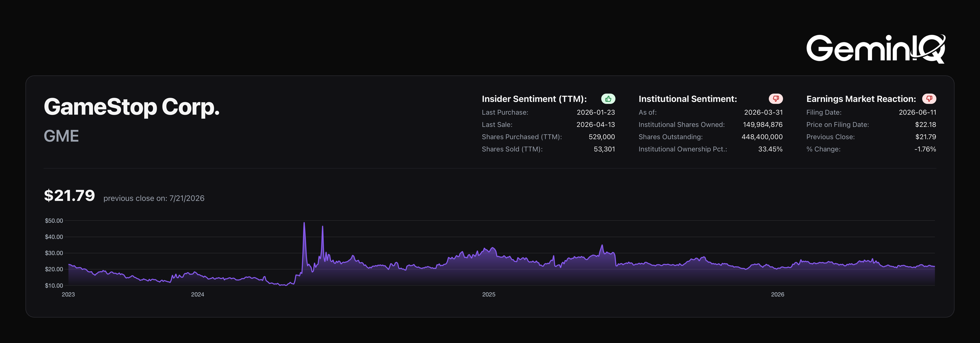This screenshot has width=980, height=343.
Task: Click the Last Sale label
Action: coord(497,125)
